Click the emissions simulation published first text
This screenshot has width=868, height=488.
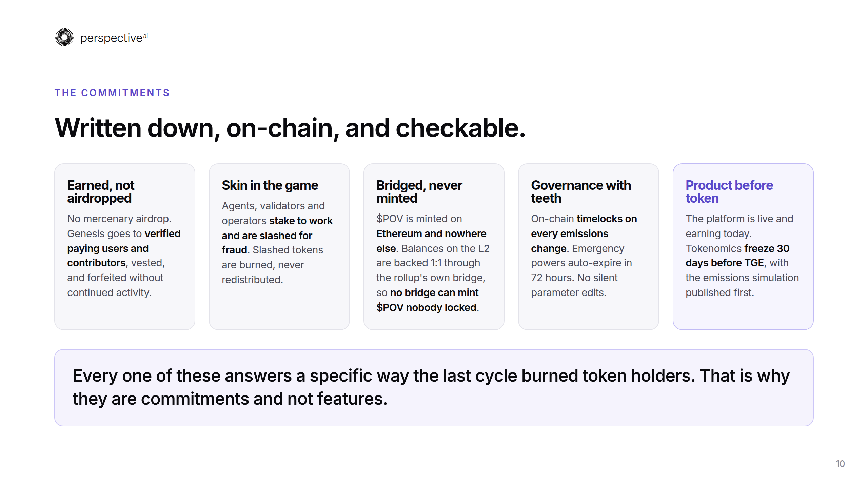point(742,285)
